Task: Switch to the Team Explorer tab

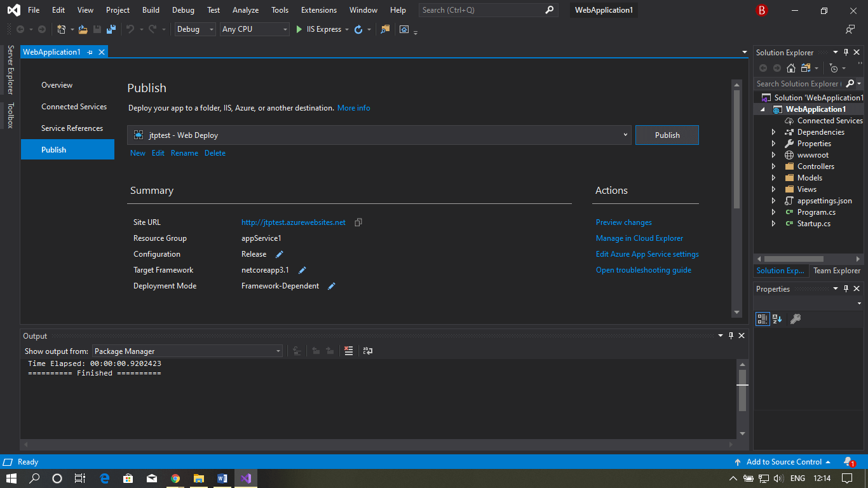Action: (837, 271)
